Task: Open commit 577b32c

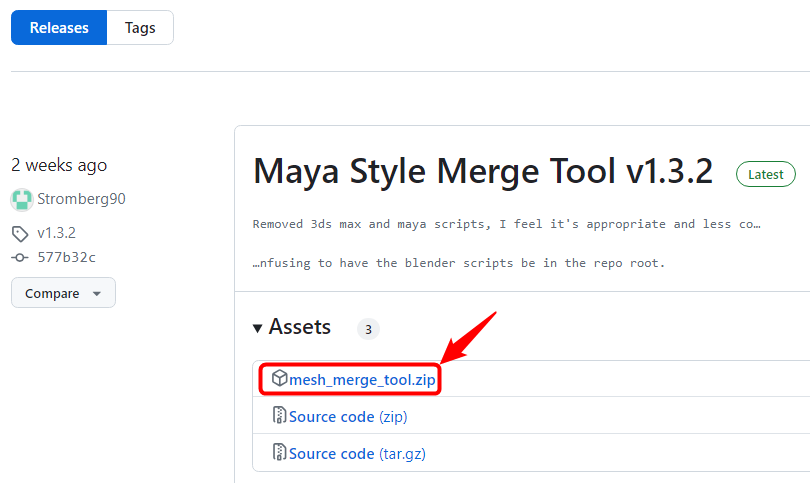Action: point(66,257)
